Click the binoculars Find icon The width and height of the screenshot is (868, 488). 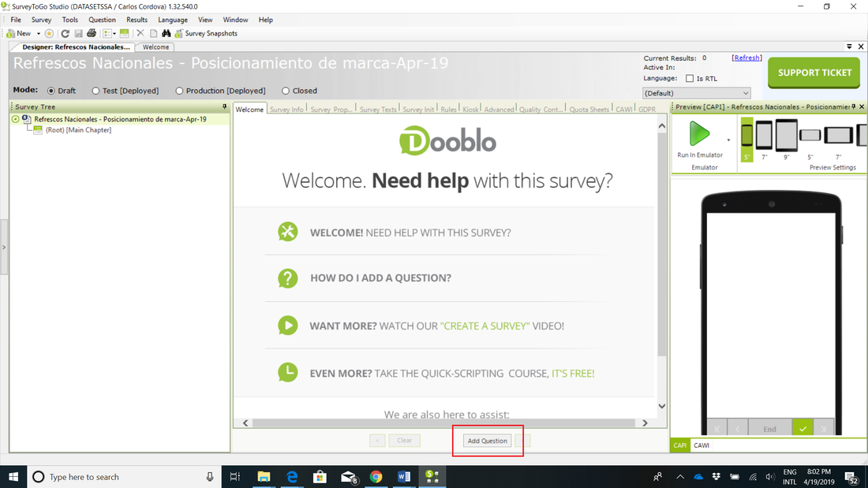tap(166, 34)
